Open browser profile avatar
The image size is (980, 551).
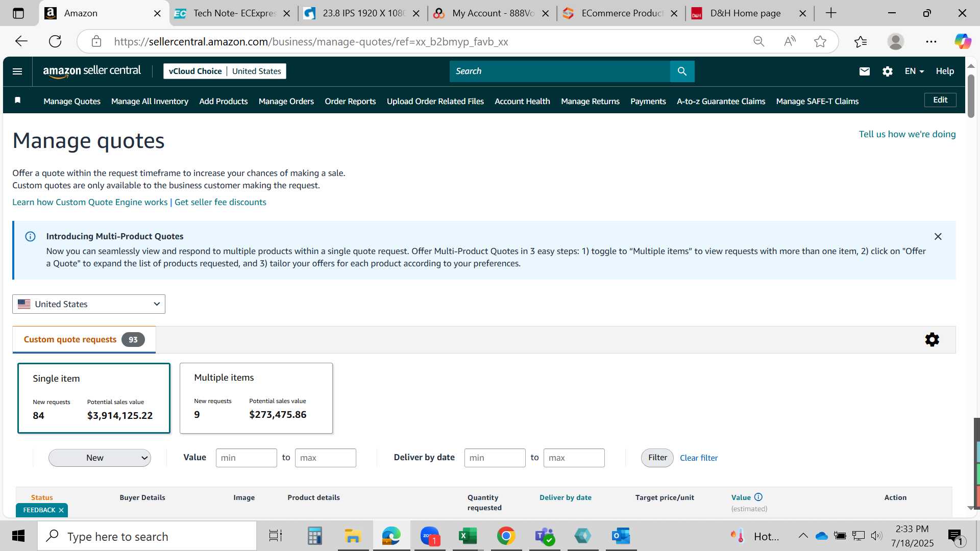[896, 41]
